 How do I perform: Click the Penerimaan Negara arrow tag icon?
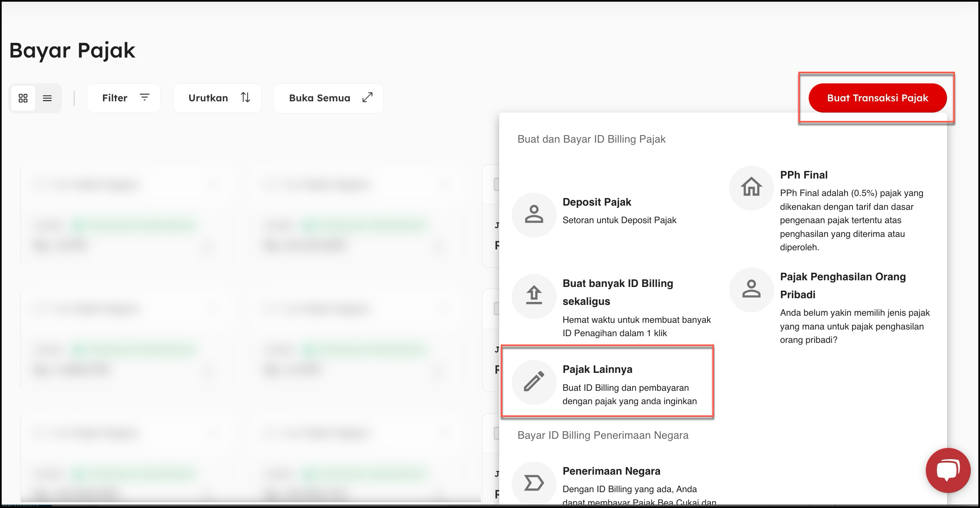tap(534, 483)
